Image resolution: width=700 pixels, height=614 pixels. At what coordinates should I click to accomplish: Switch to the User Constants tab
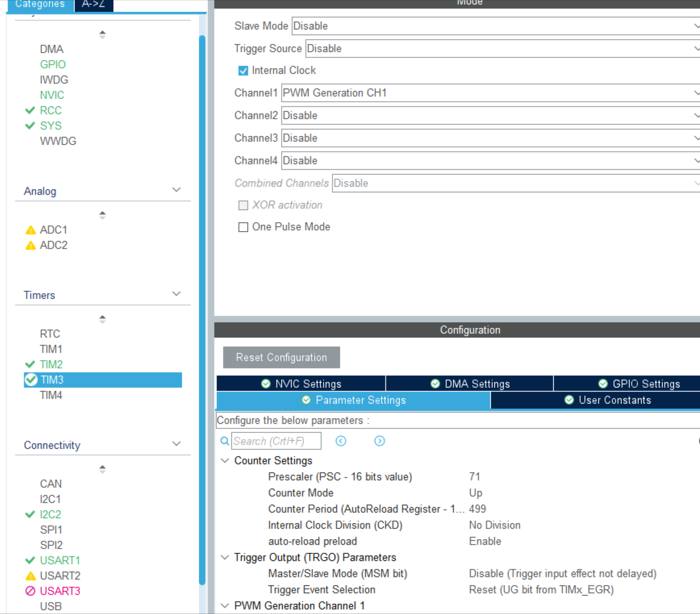click(x=595, y=400)
